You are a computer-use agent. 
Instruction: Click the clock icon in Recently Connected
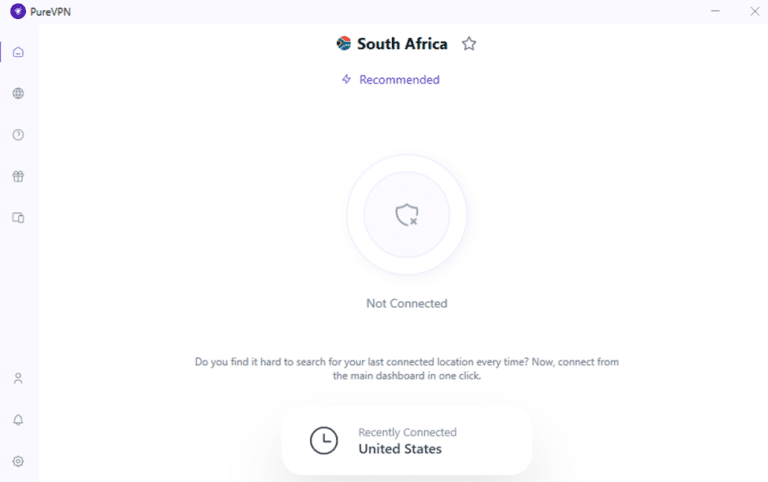(323, 440)
